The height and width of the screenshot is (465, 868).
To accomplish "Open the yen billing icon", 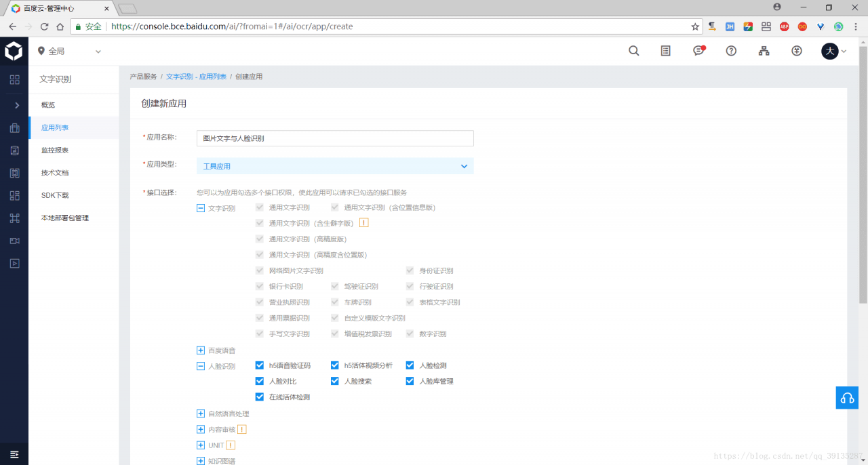I will (x=797, y=51).
